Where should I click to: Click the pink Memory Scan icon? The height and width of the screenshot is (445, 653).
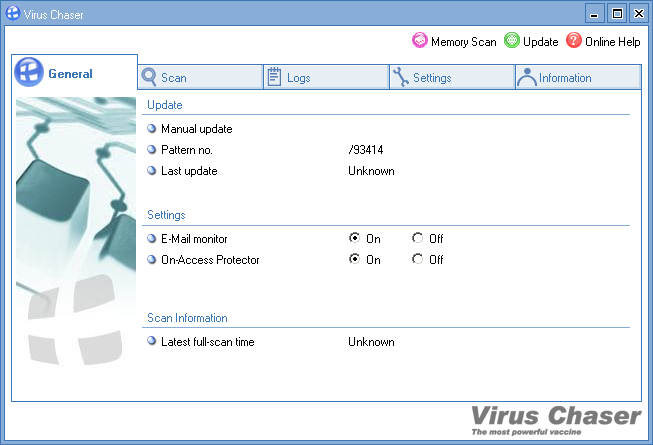[419, 40]
